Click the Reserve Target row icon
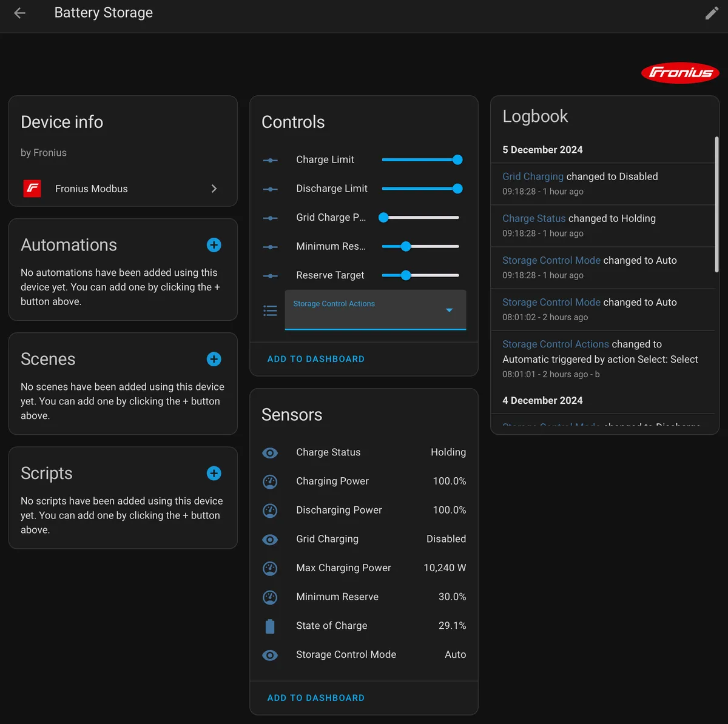This screenshot has width=728, height=724. 271,276
